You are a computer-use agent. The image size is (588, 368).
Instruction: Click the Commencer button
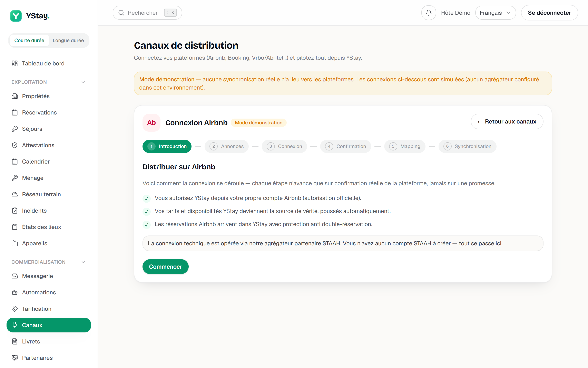point(165,267)
